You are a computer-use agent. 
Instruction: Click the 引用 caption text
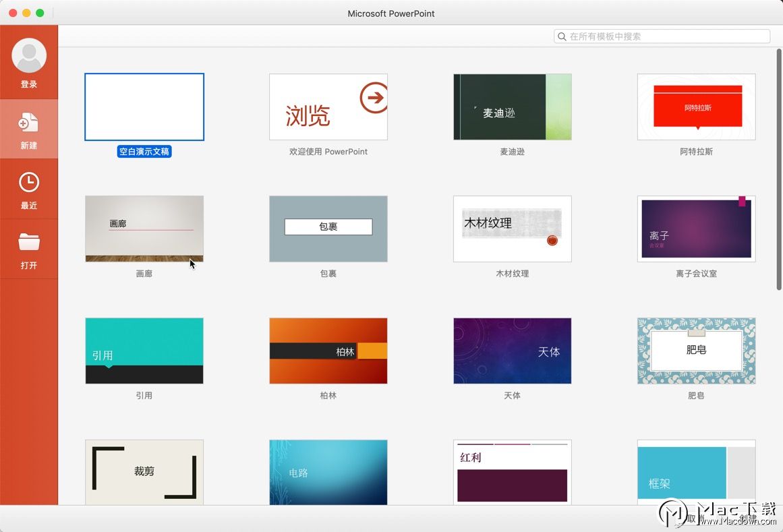[x=144, y=395]
